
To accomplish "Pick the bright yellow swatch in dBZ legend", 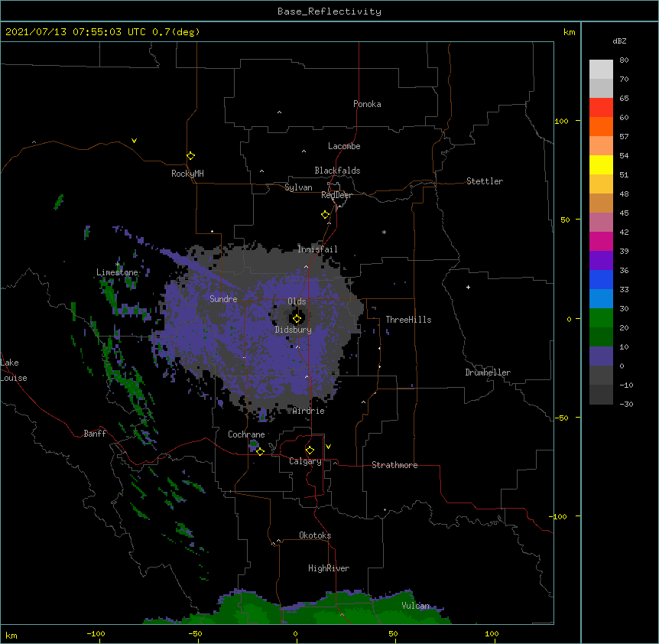I will (x=601, y=164).
